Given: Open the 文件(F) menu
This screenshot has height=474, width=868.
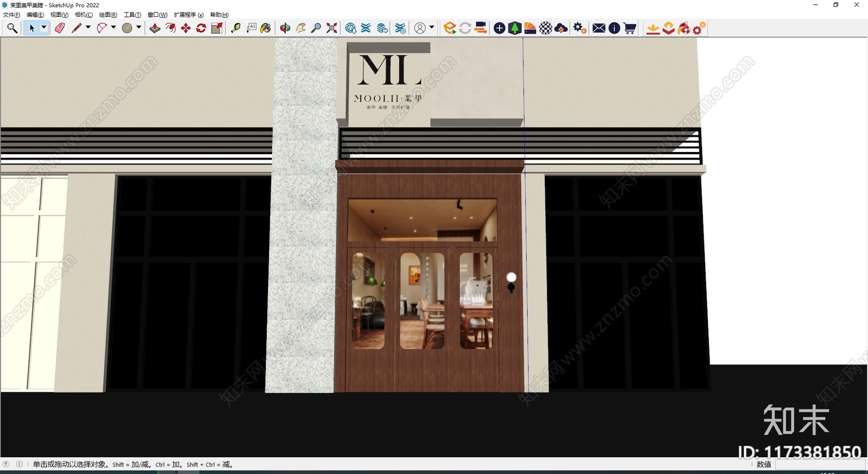Looking at the screenshot, I should (11, 15).
